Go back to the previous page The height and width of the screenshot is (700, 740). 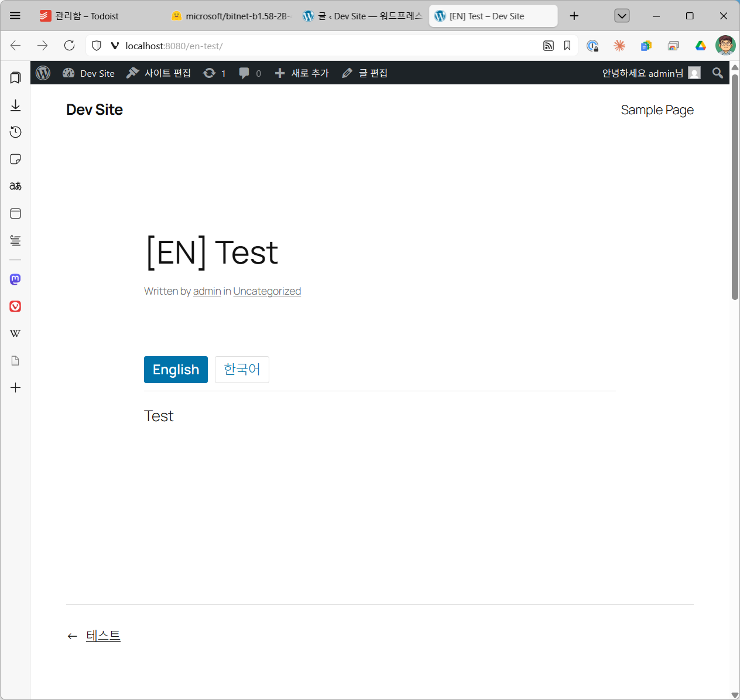pyautogui.click(x=16, y=46)
